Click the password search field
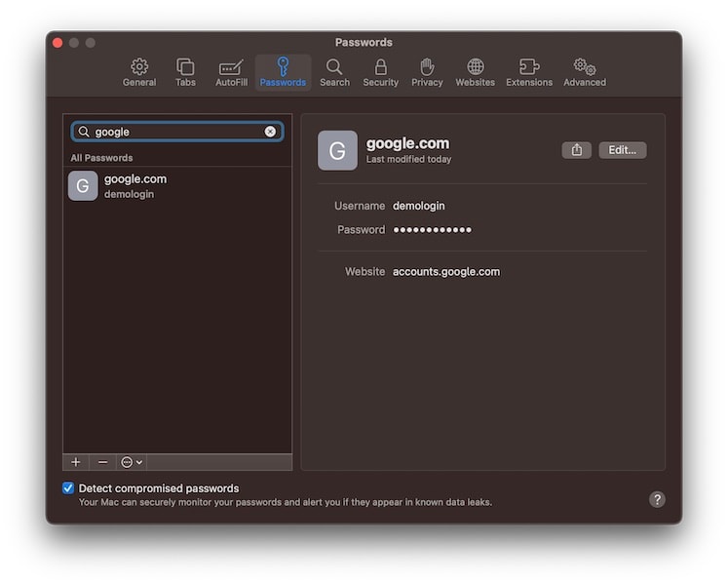Viewport: 728px width, 585px height. click(177, 132)
